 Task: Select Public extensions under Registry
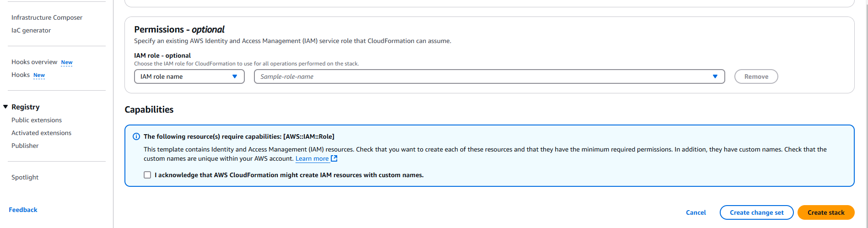[x=37, y=120]
